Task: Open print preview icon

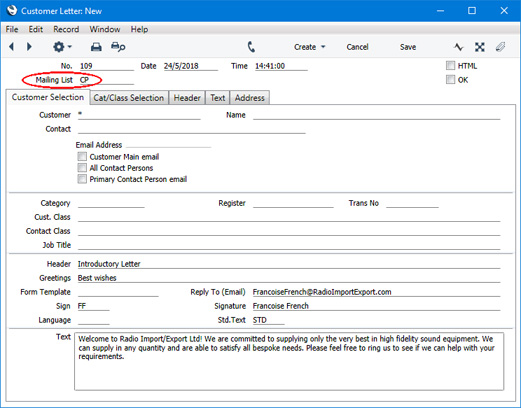Action: pos(118,47)
